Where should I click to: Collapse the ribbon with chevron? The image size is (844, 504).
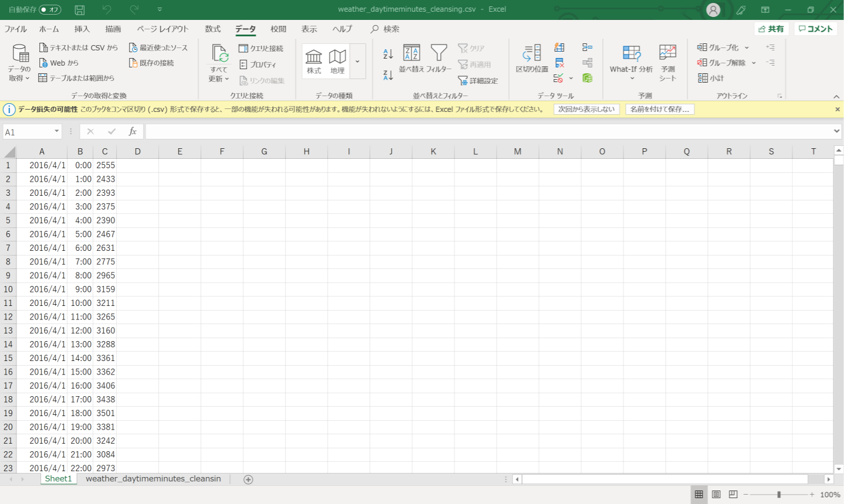836,97
